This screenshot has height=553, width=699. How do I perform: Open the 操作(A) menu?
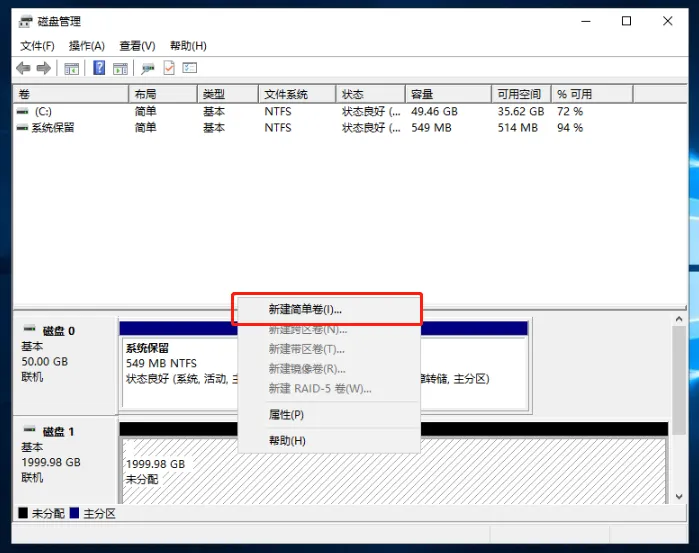pos(87,45)
